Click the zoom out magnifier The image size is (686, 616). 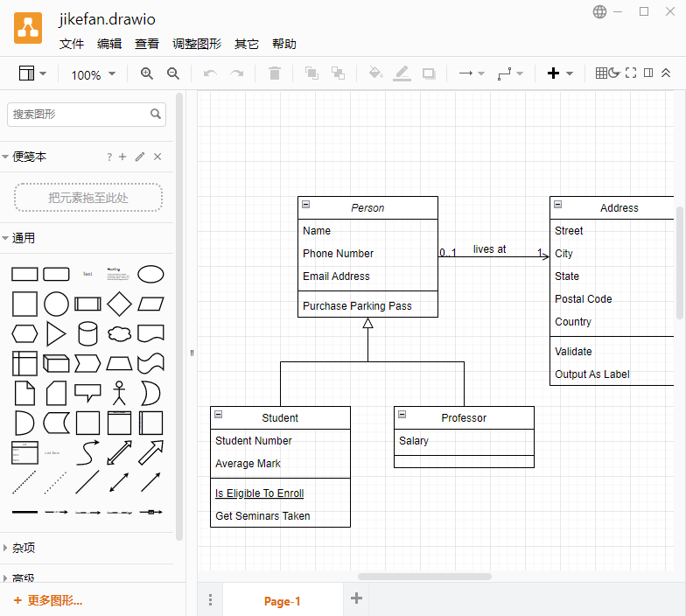click(x=173, y=73)
